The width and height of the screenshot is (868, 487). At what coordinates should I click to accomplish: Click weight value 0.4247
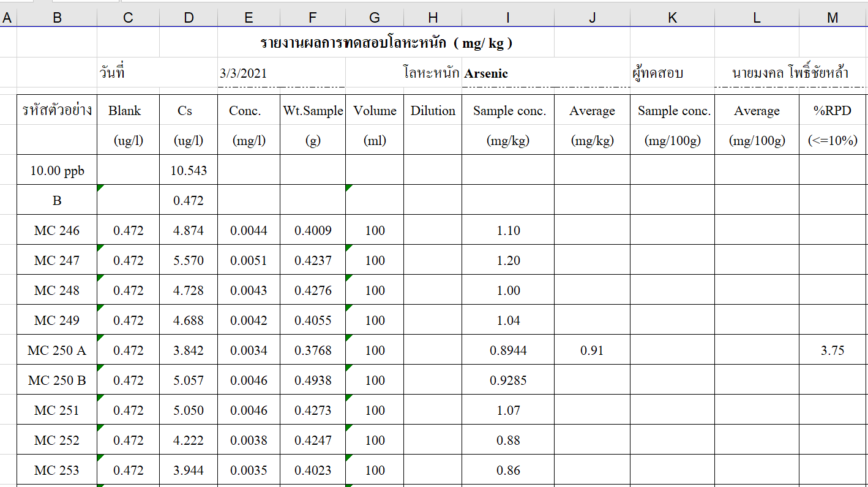click(x=313, y=440)
